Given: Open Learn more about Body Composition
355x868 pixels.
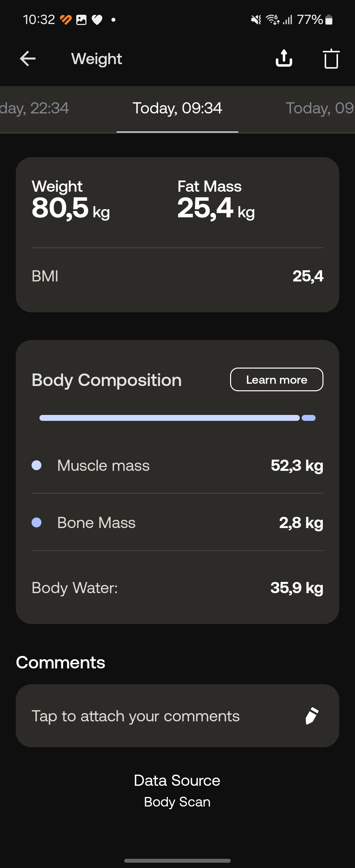Looking at the screenshot, I should 276,379.
